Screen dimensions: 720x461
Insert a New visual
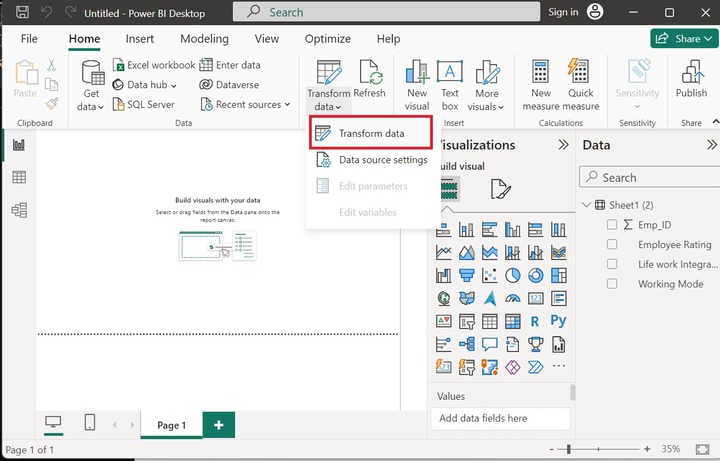click(x=417, y=86)
